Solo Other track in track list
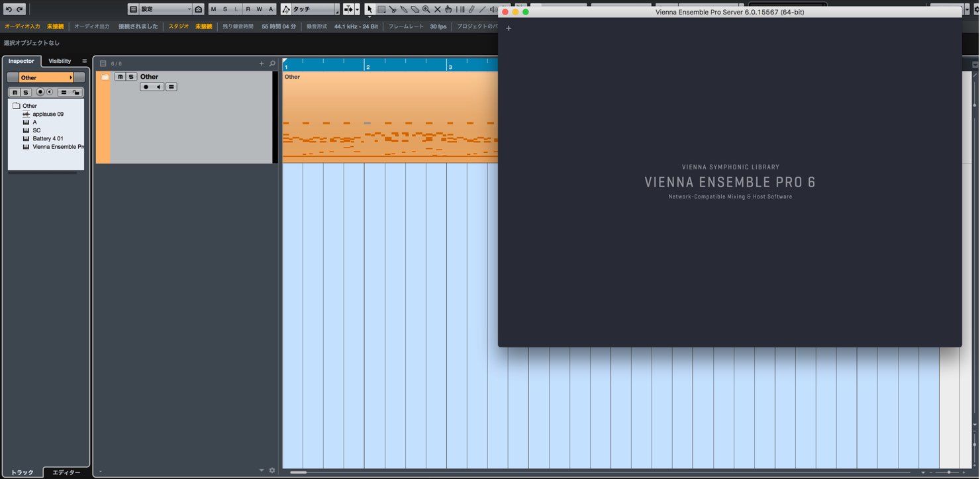Viewport: 980px width, 479px height. [131, 77]
